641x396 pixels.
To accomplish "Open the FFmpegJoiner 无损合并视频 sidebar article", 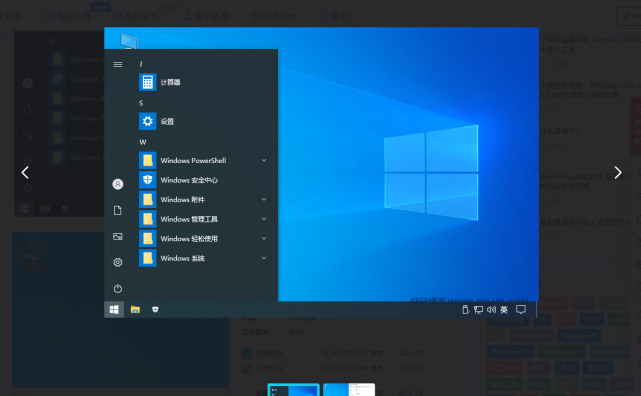I will (x=589, y=90).
